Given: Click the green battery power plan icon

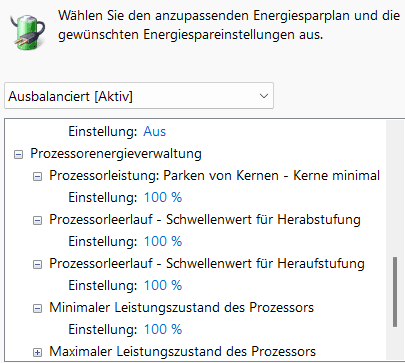Looking at the screenshot, I should click(x=27, y=32).
